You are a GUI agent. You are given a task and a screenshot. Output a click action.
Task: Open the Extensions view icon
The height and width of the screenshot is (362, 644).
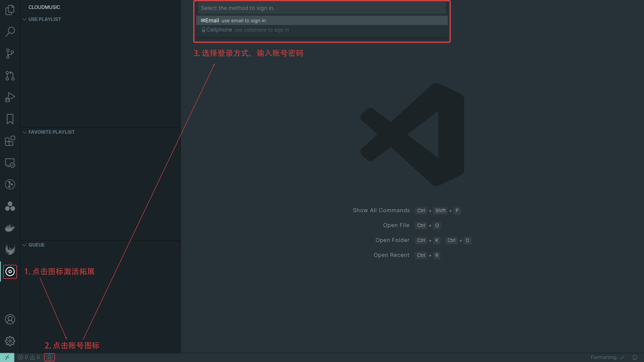(10, 141)
